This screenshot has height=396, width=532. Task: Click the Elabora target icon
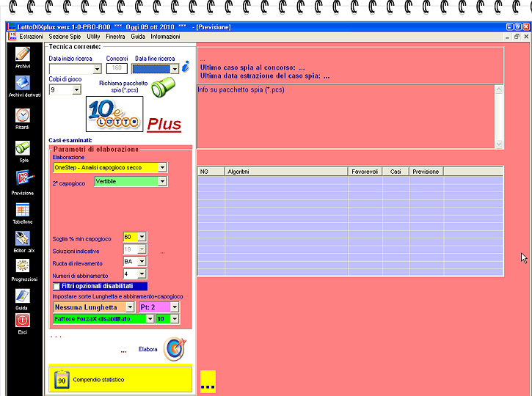[175, 349]
